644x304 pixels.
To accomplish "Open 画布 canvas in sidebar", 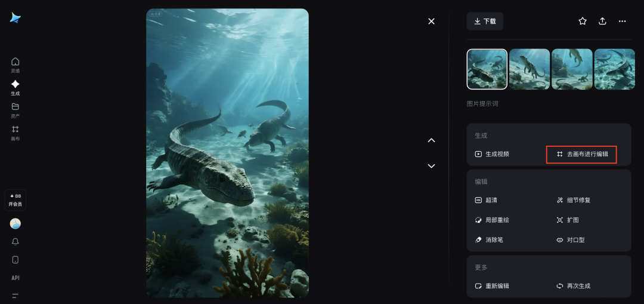I will [16, 133].
